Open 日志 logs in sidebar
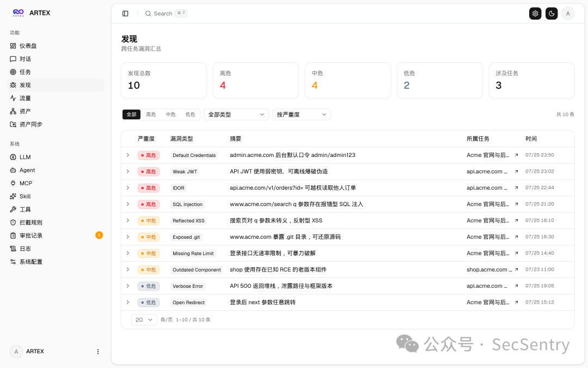 point(56,249)
